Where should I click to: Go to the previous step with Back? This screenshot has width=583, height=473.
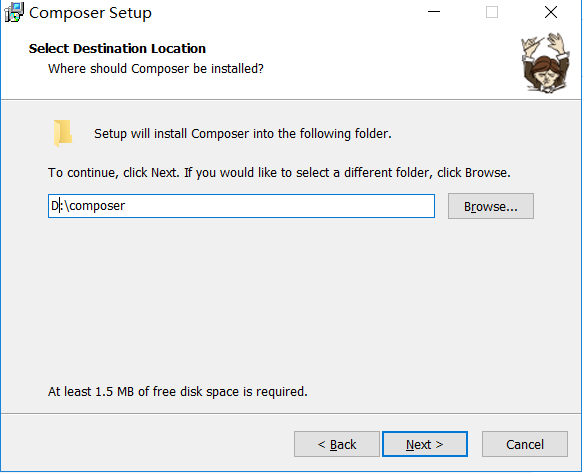337,444
